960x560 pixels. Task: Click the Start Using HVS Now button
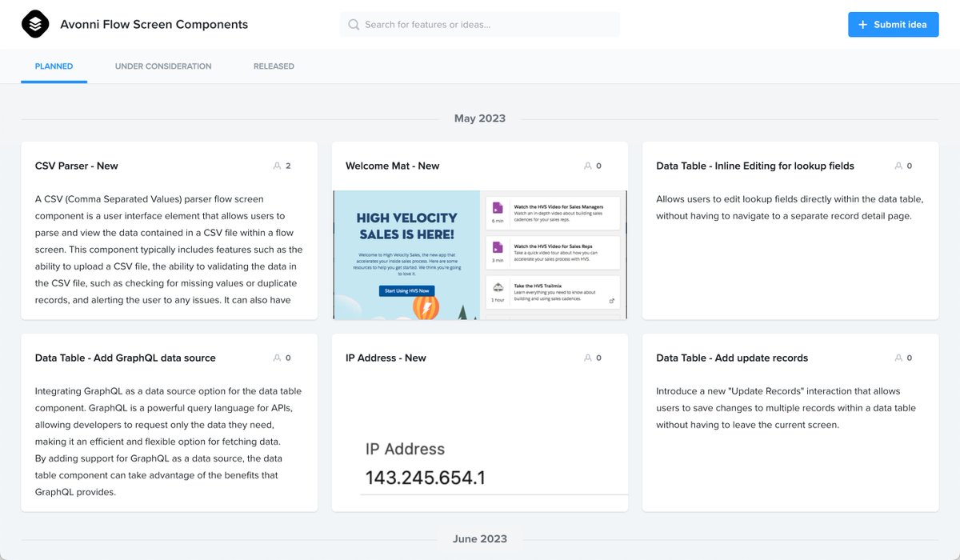406,291
